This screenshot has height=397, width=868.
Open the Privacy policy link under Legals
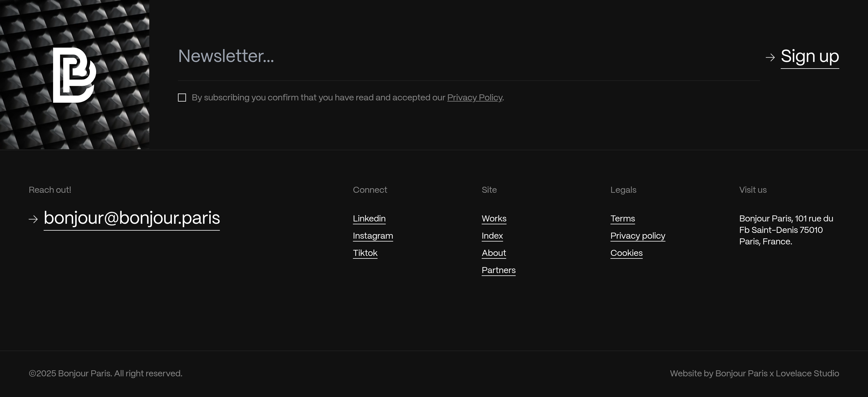(638, 236)
